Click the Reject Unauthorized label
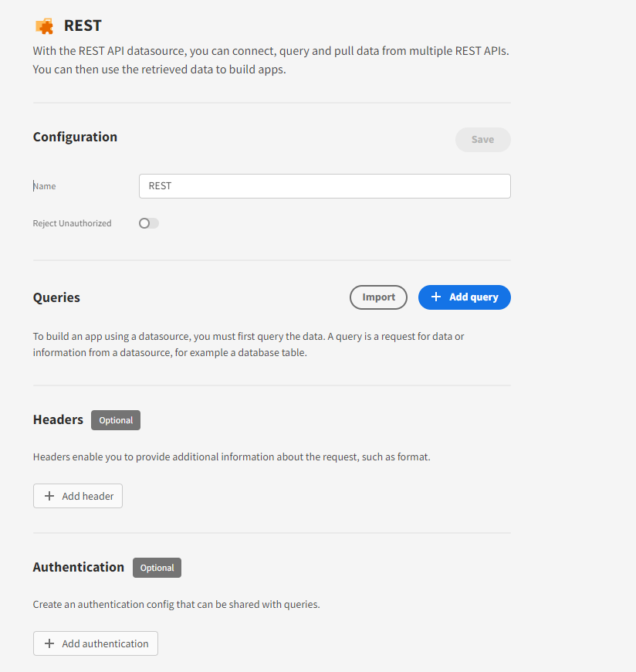The height and width of the screenshot is (672, 636). click(x=72, y=222)
